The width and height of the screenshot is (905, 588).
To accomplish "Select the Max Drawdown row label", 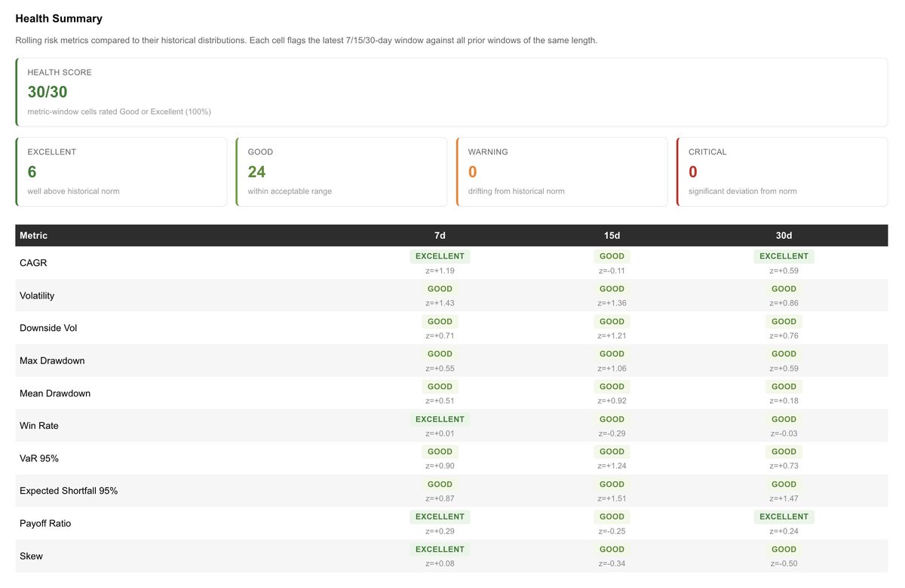I will click(x=52, y=360).
